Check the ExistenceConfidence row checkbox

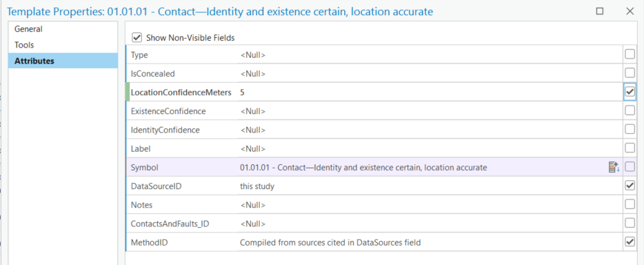click(630, 111)
